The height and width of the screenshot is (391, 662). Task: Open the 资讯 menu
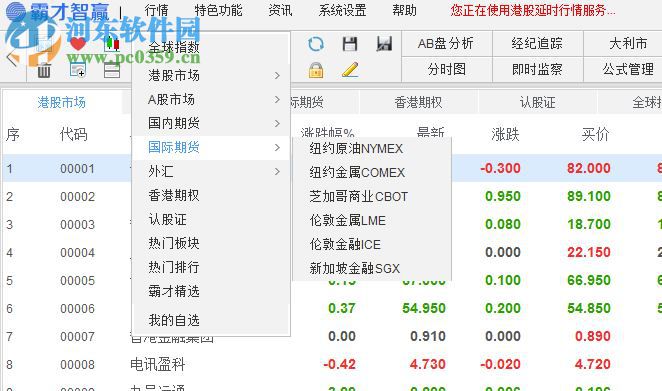(x=280, y=10)
